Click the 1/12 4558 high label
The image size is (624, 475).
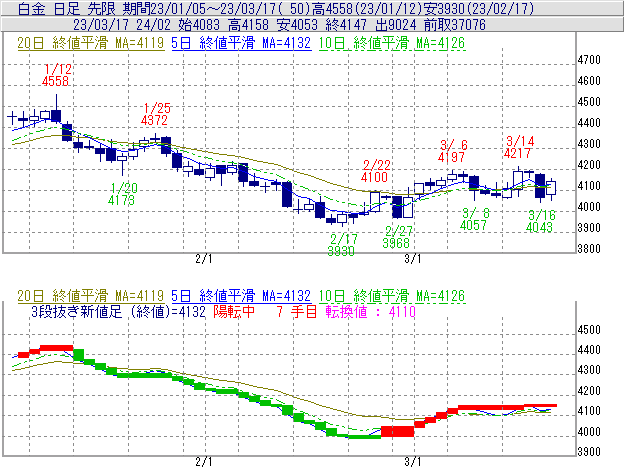click(x=57, y=75)
